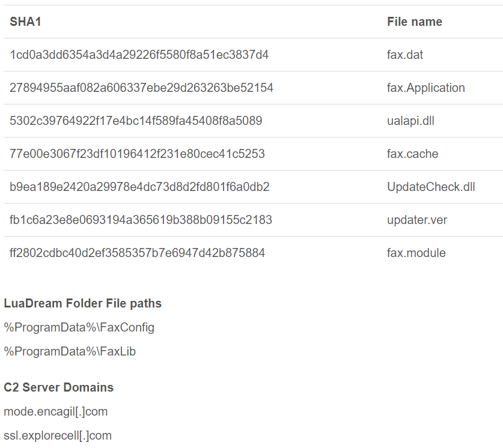Viewport: 503px width, 448px height.
Task: Click the updater.ver file name
Action: click(417, 220)
